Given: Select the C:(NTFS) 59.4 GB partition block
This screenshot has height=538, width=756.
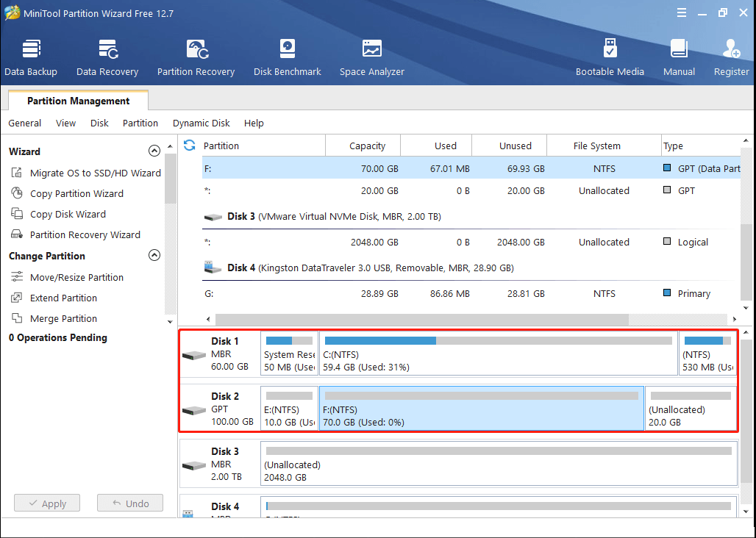Looking at the screenshot, I should (x=499, y=354).
